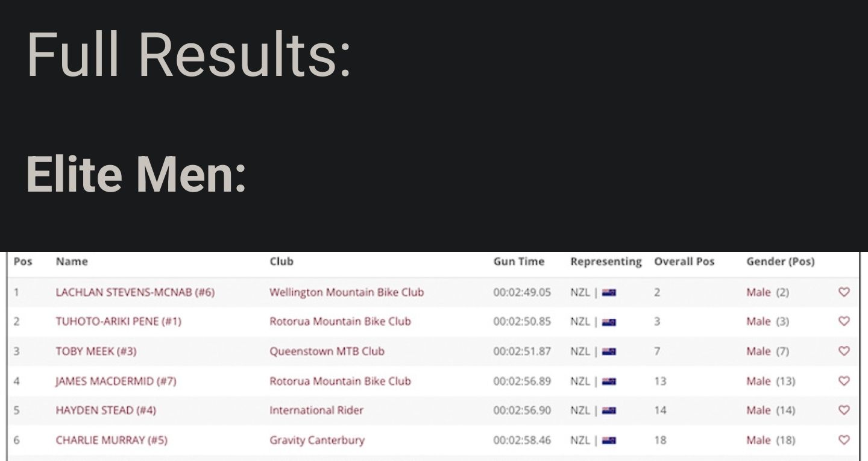This screenshot has width=868, height=461.
Task: Open JAMES MACDERMID (#7) name link
Action: pyautogui.click(x=116, y=381)
